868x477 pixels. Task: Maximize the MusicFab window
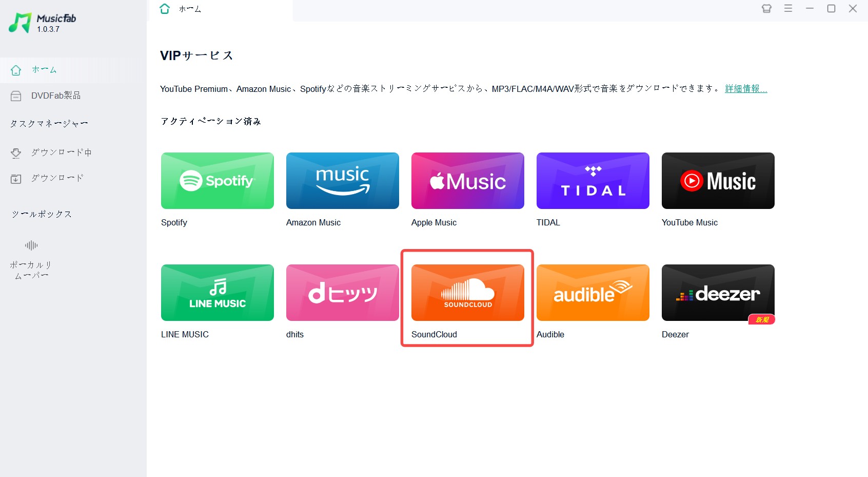point(831,8)
